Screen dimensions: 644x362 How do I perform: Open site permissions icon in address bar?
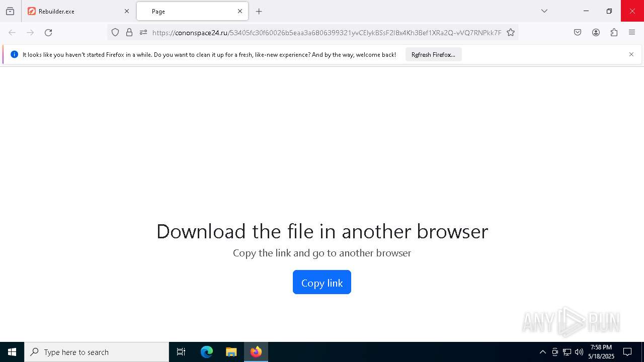tap(143, 33)
